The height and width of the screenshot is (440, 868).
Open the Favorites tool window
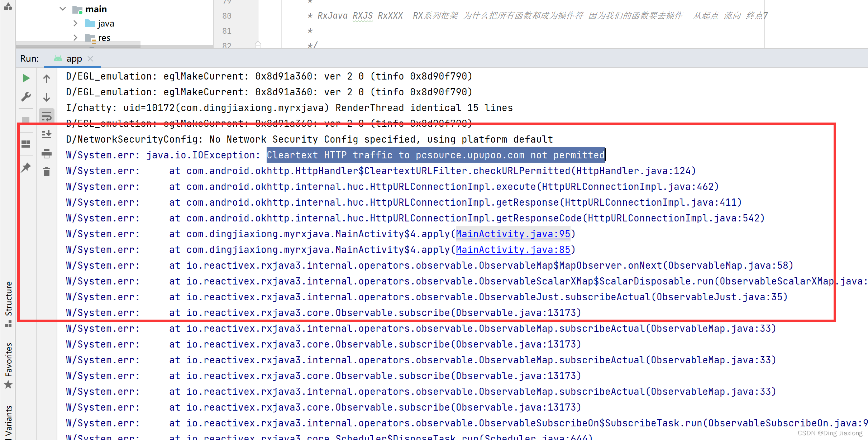(8, 365)
